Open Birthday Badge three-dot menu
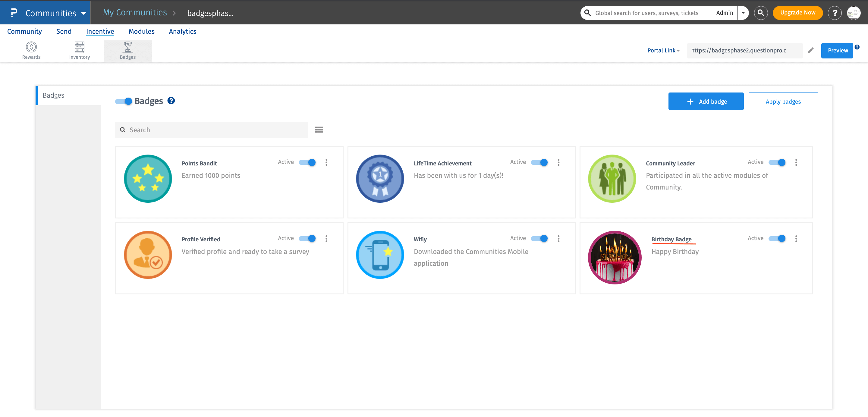 click(796, 238)
